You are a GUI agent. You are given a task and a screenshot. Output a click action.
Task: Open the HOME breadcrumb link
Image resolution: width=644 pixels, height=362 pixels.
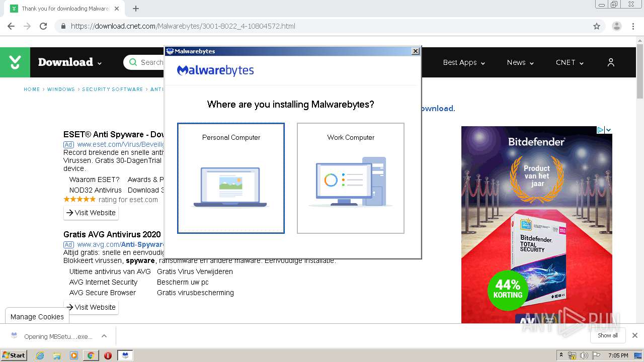pyautogui.click(x=32, y=89)
